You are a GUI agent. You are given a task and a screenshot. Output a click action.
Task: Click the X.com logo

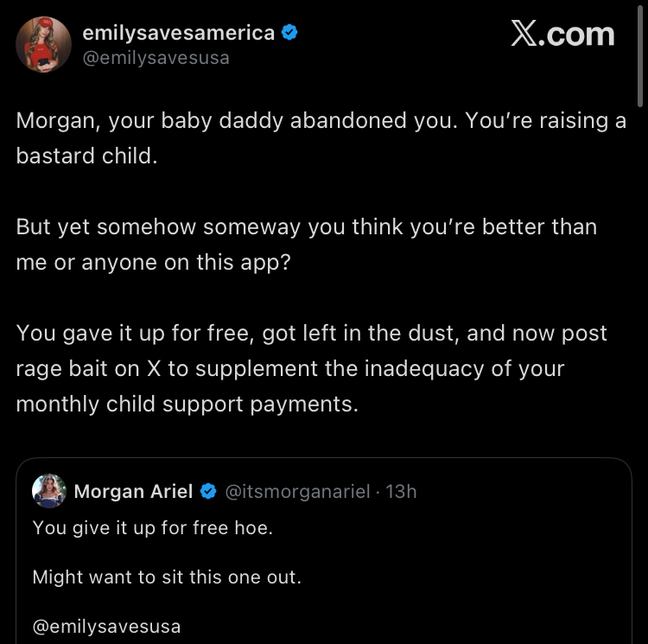click(x=562, y=35)
